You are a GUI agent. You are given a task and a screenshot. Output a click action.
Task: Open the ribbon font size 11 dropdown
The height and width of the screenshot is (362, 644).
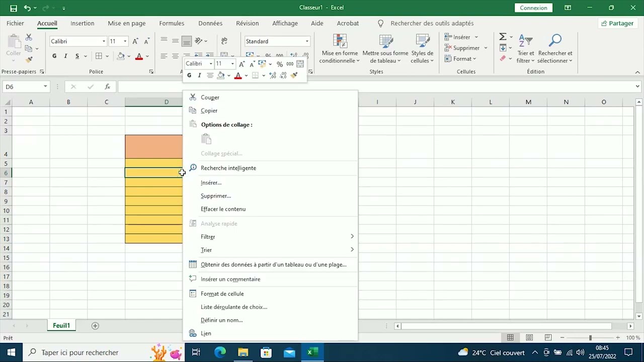point(125,41)
